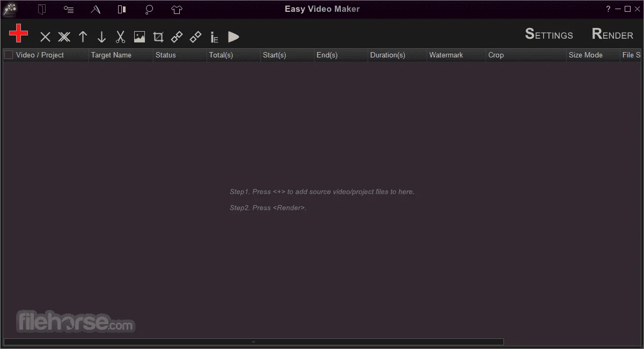This screenshot has height=349, width=644.
Task: Click the Render button
Action: [x=612, y=34]
